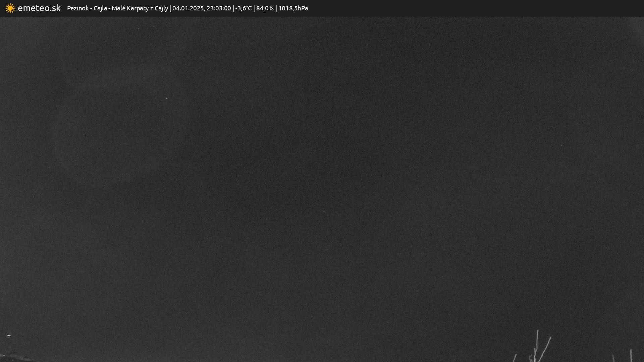644x362 pixels.
Task: Click the date 04.01.2025
Action: [x=188, y=8]
